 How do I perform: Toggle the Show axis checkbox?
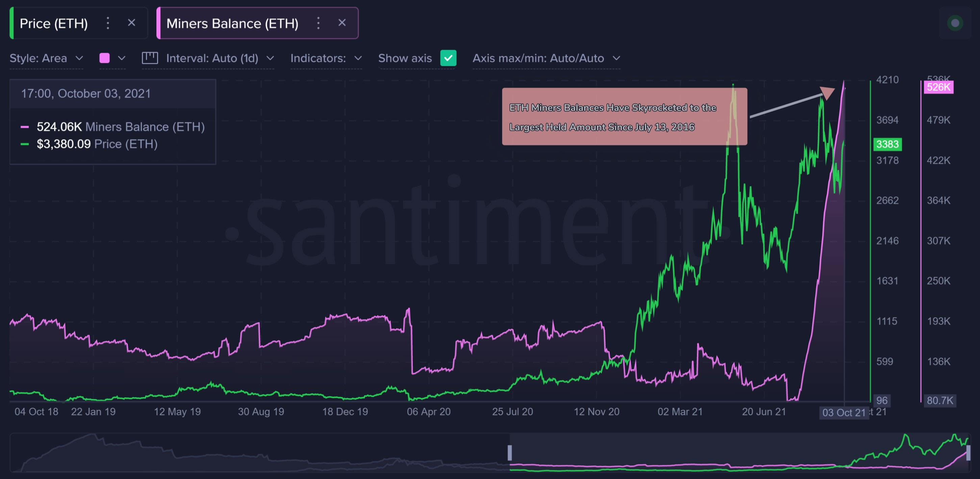click(448, 58)
